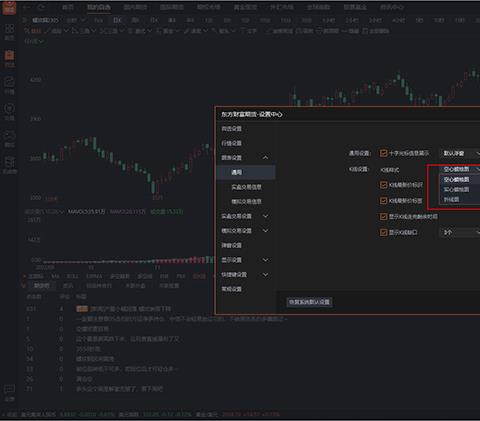480x421 pixels.
Task: Expand the 实盘交易设置 section chevron
Action: 265,216
